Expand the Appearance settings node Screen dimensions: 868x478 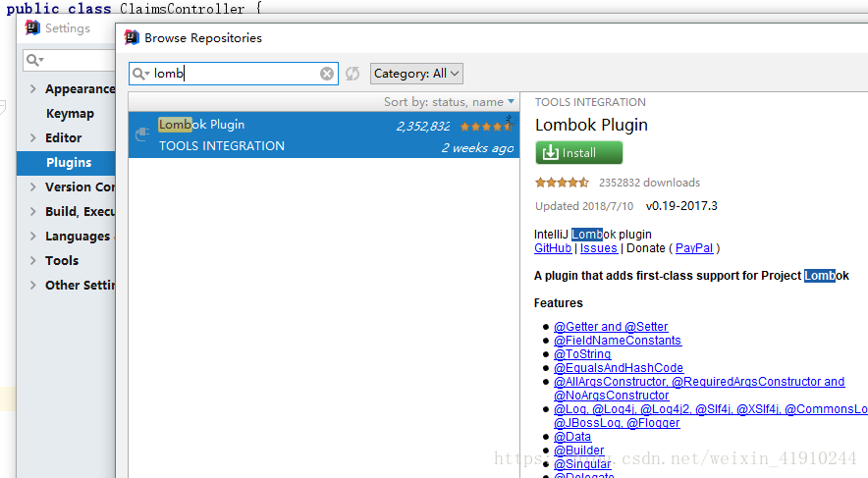(32, 88)
